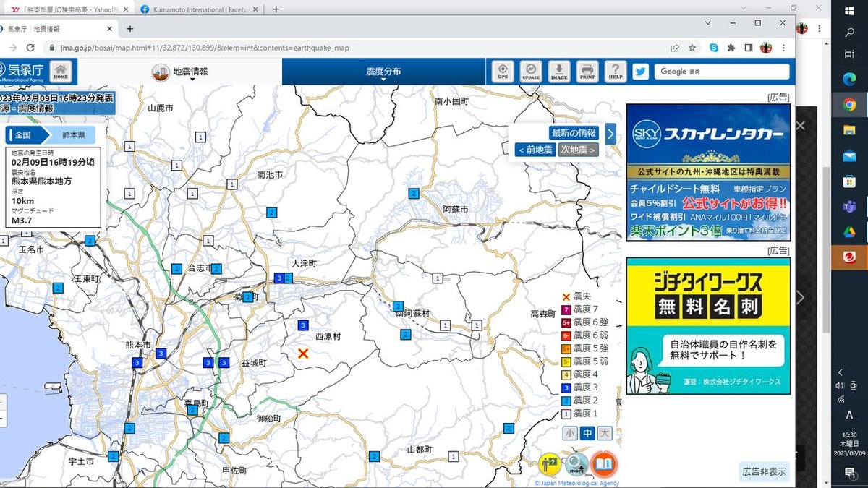Activate the GPS location icon
The height and width of the screenshot is (488, 868).
503,72
